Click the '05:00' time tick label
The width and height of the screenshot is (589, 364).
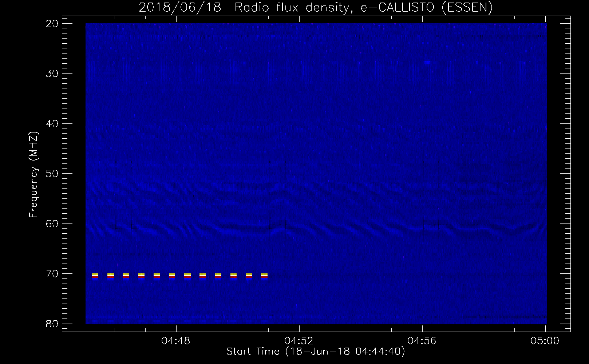545,341
